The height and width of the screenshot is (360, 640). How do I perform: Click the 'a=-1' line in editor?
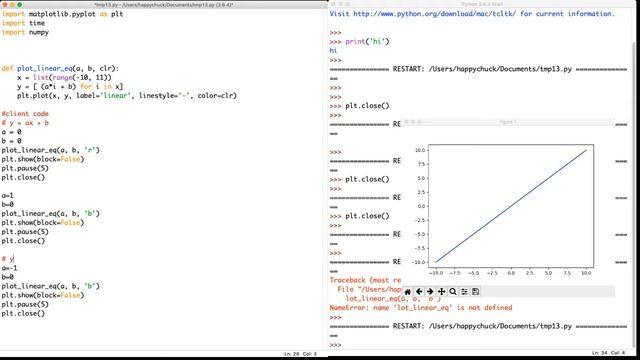tap(9, 268)
